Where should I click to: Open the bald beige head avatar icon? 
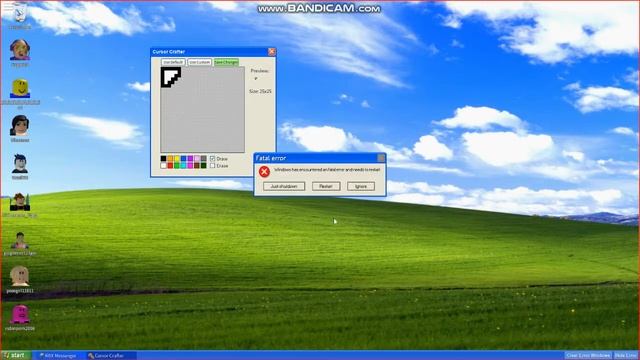point(20,276)
